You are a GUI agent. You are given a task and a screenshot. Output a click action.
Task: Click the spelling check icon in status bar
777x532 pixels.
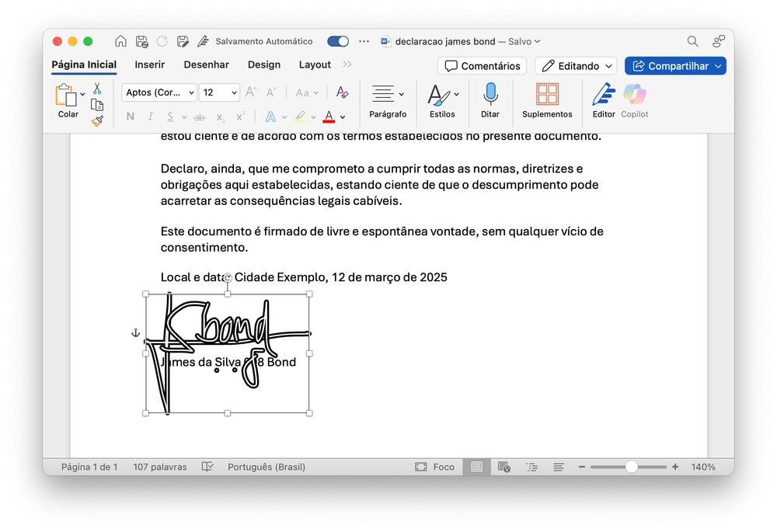click(x=207, y=467)
